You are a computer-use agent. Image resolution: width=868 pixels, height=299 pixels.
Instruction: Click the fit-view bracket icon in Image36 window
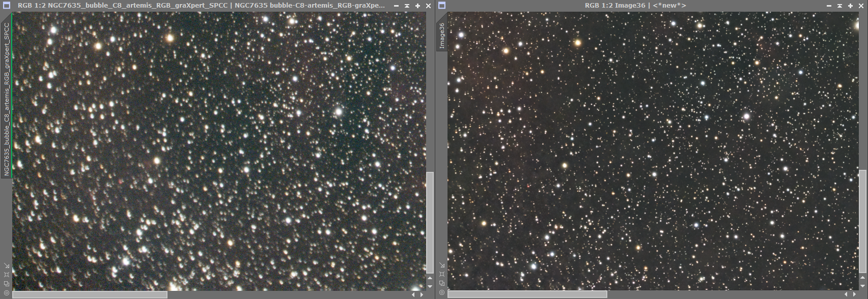coord(442,274)
